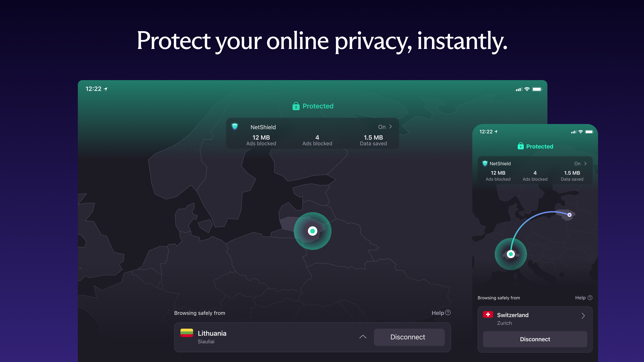Click the Protected lock icon
644x362 pixels.
(x=296, y=106)
